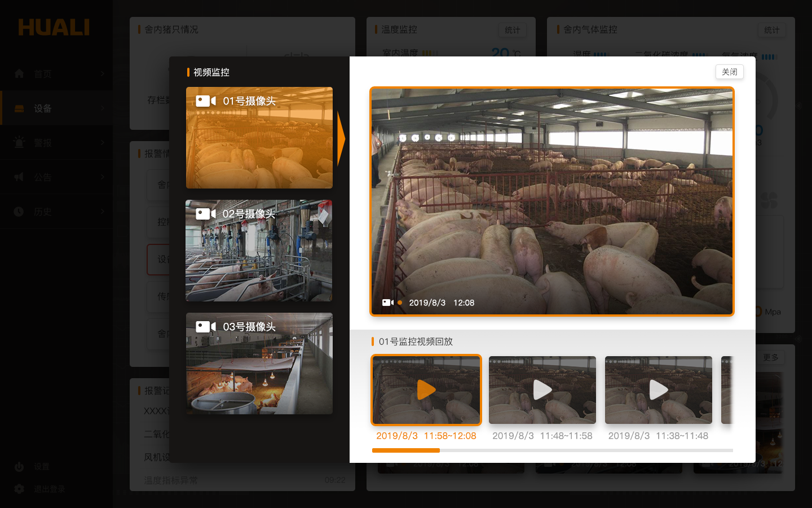Expand the 历史 menu chevron
This screenshot has width=812, height=508.
click(x=102, y=212)
